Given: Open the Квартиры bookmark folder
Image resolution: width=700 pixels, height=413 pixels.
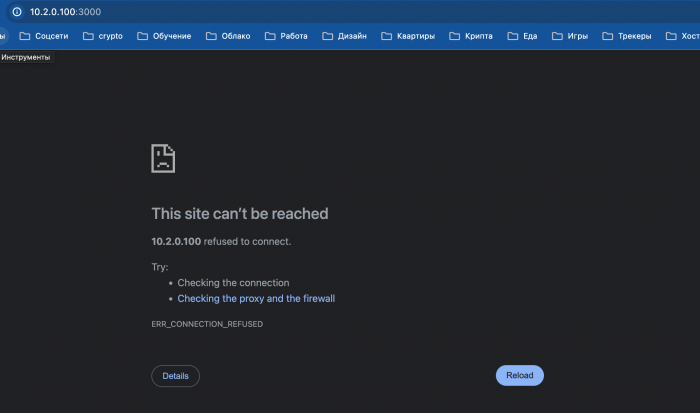Looking at the screenshot, I should 407,36.
